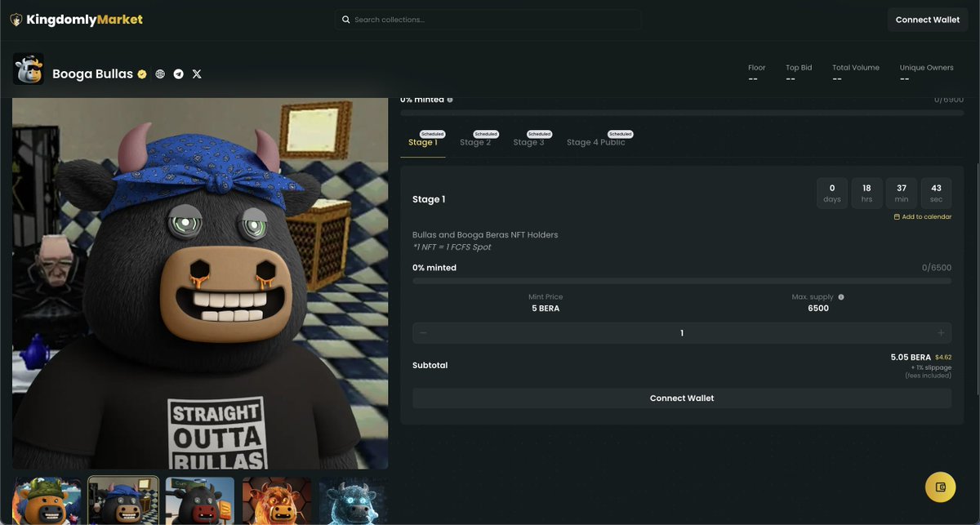Open the floating yellow wallet button

click(940, 486)
